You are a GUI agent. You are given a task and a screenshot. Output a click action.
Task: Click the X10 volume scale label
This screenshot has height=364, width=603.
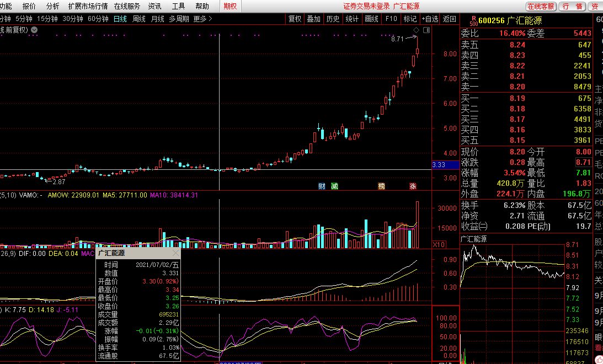(x=439, y=244)
